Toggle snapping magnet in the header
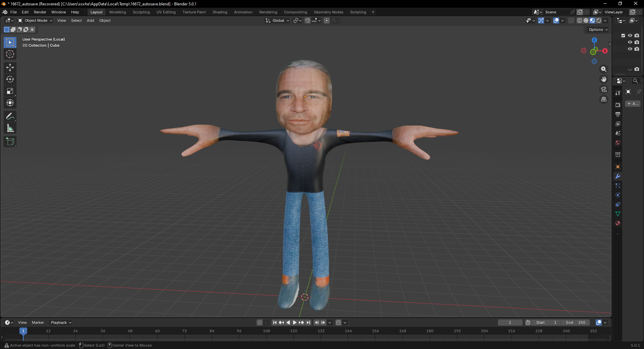 (307, 20)
